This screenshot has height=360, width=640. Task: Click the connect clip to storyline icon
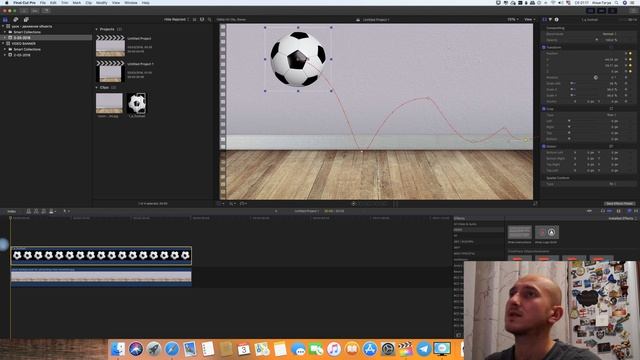click(29, 211)
